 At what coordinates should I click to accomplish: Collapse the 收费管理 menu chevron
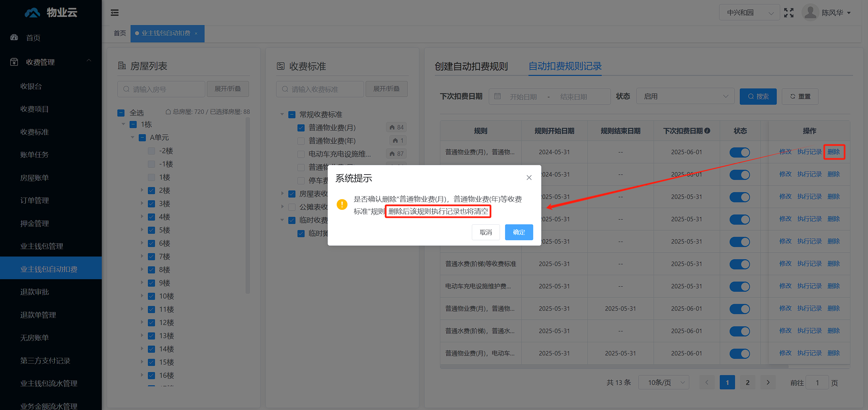tap(89, 61)
